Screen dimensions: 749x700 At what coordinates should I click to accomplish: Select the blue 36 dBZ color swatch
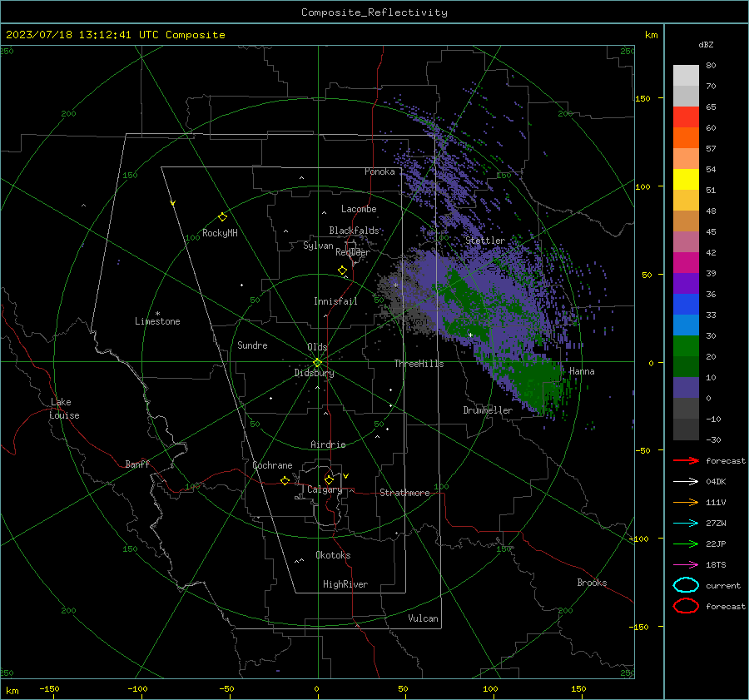pos(686,304)
